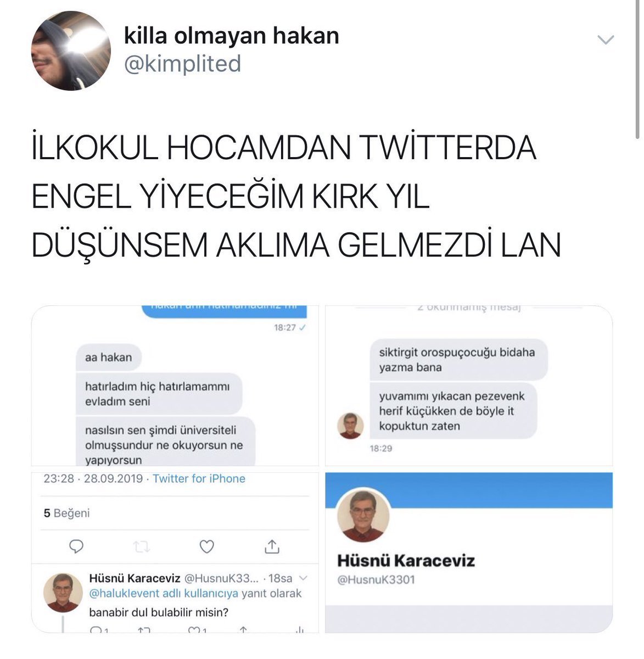The height and width of the screenshot is (659, 644).
Task: Open the tweet options chevron at top right
Action: coord(605,40)
